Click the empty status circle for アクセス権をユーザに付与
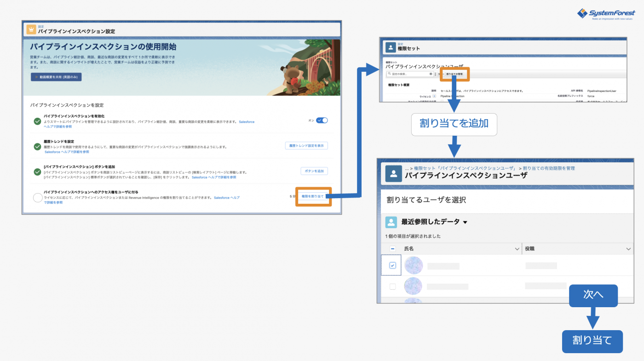644x361 pixels. pyautogui.click(x=38, y=198)
